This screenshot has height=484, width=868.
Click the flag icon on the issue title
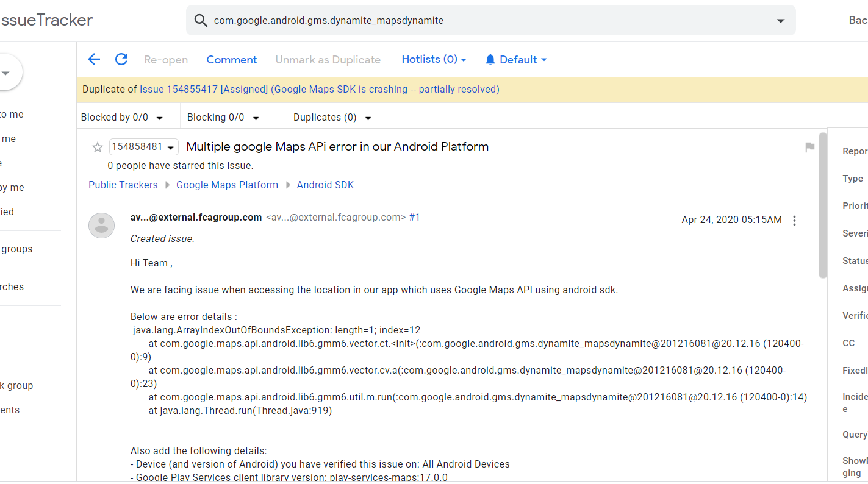tap(809, 147)
